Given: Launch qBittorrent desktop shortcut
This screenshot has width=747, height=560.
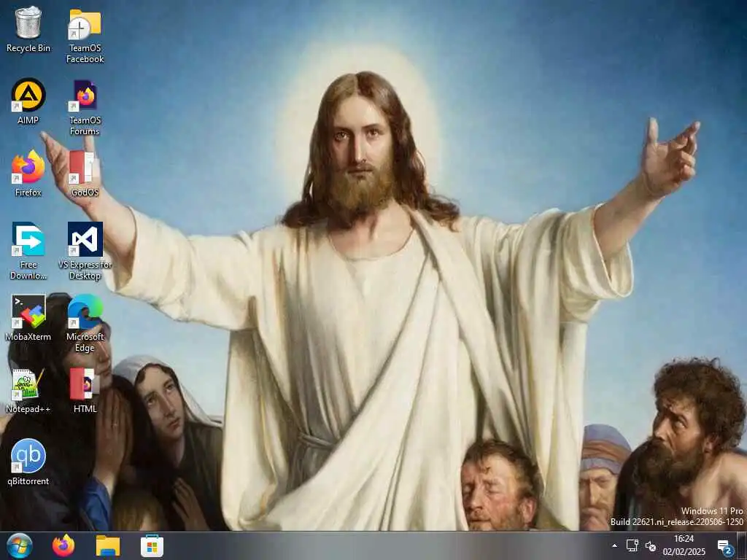Looking at the screenshot, I should pyautogui.click(x=28, y=462).
